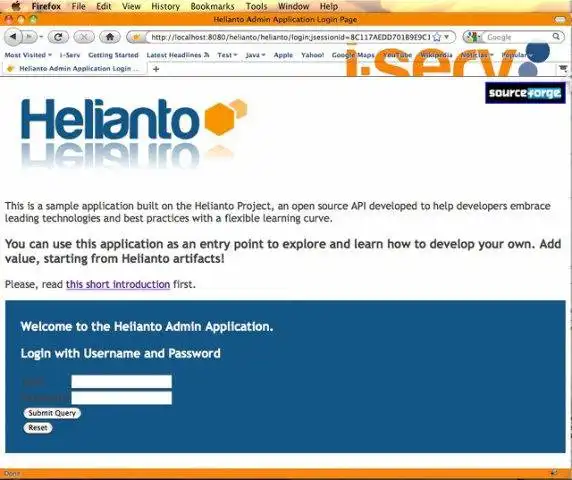This screenshot has width=572, height=480.
Task: Open the Edit menu
Action: click(104, 6)
